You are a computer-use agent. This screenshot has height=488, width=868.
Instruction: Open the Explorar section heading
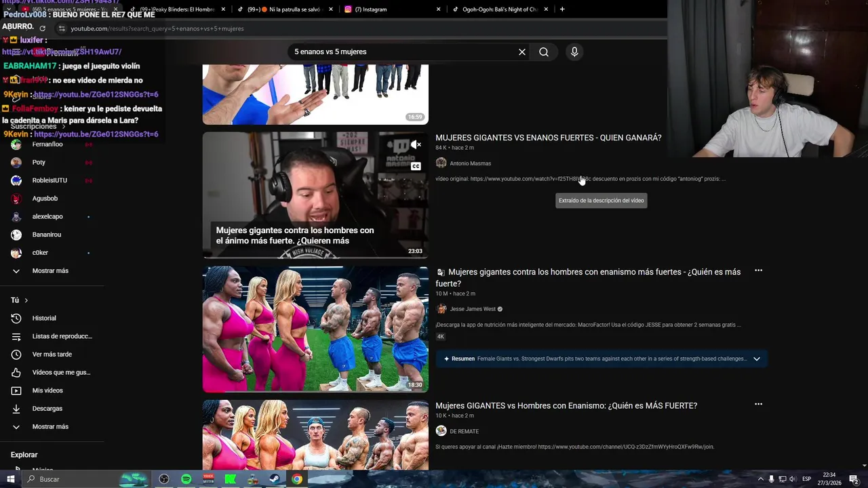(24, 455)
